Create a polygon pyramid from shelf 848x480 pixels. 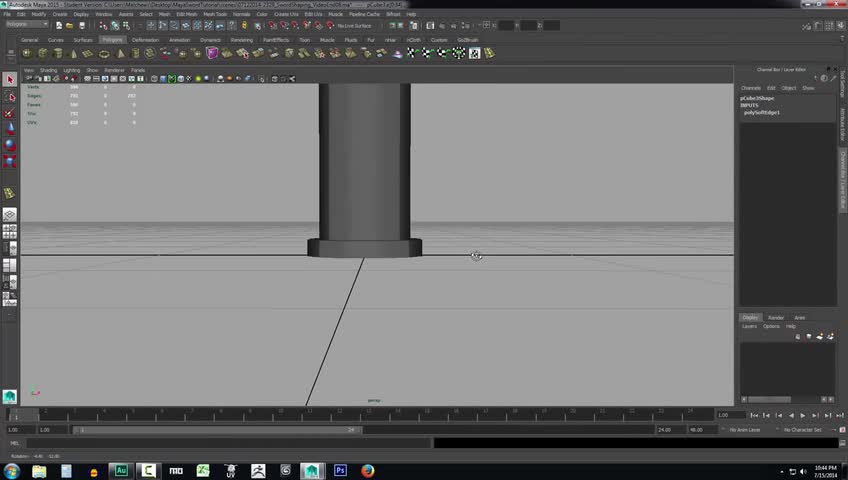[x=120, y=53]
